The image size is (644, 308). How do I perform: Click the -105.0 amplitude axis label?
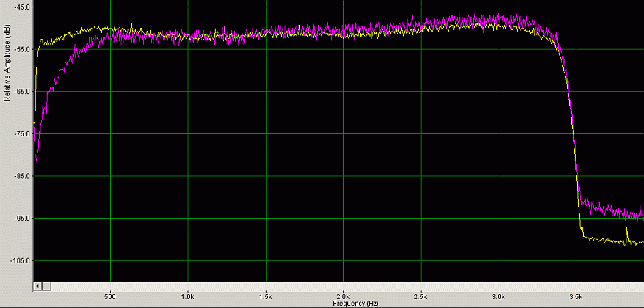click(21, 260)
